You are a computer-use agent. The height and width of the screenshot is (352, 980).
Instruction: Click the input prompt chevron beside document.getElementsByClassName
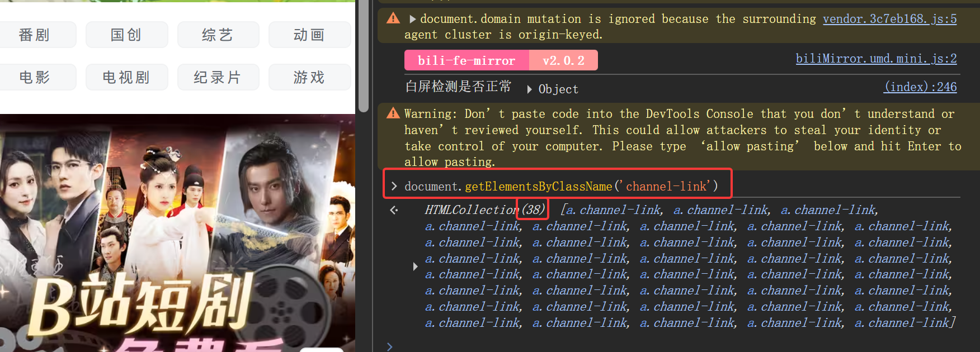[394, 186]
